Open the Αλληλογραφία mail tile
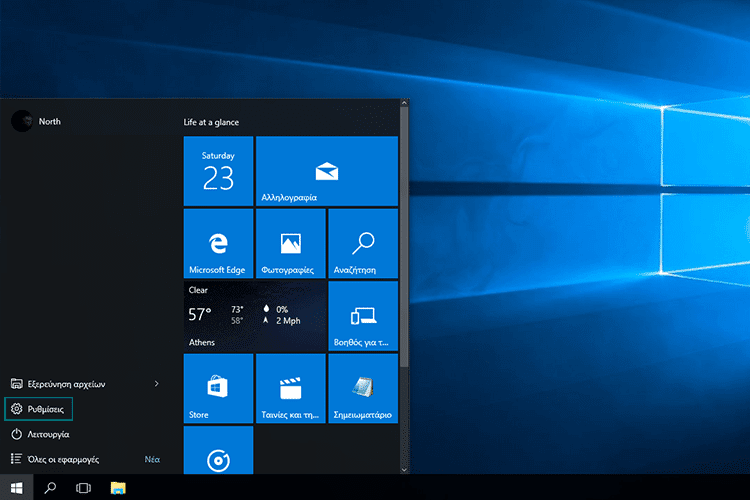 (327, 171)
